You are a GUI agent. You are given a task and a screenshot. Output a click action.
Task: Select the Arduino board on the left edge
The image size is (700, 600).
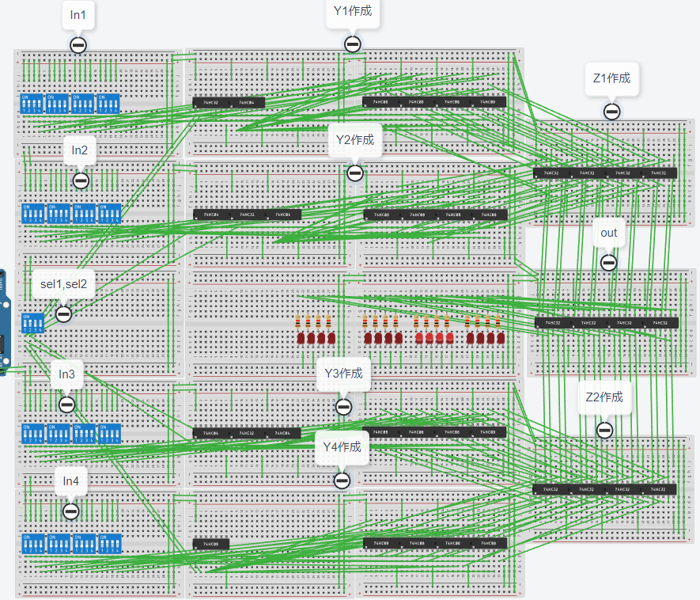point(8,317)
